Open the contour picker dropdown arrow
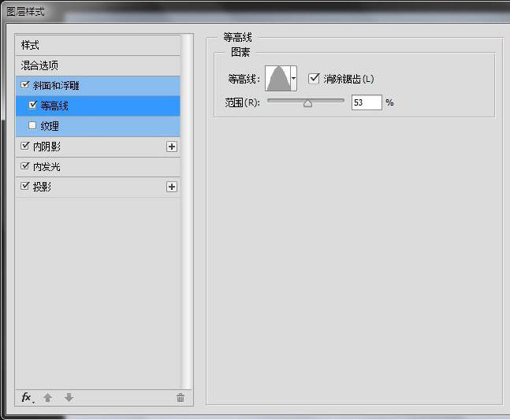This screenshot has width=510, height=420. tap(293, 78)
